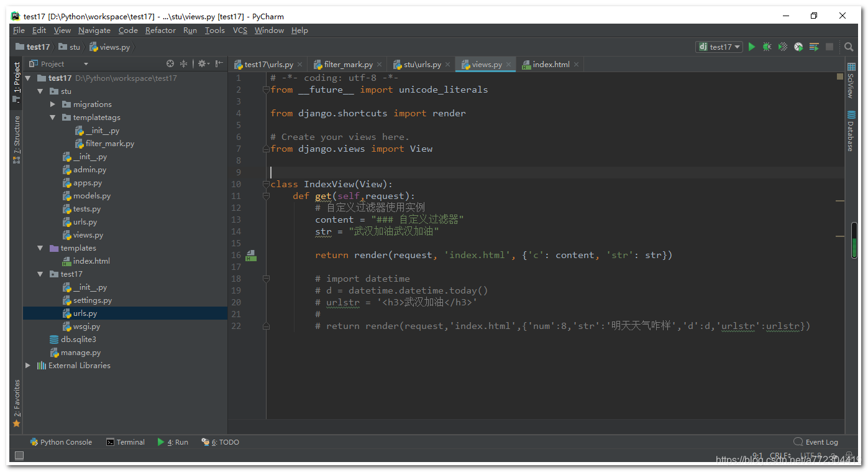Screen dimensions: 868x472
Task: Toggle tool window buttons icon bottom-left corner
Action: [x=19, y=456]
